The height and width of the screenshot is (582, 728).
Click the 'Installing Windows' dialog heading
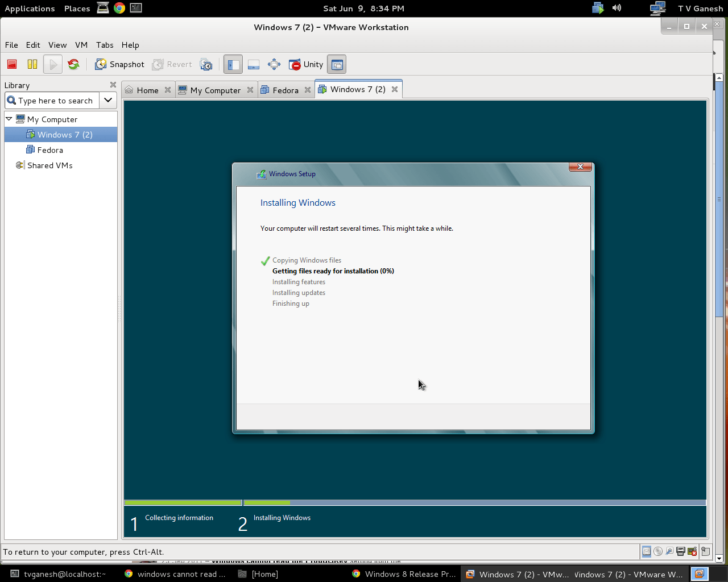(x=298, y=203)
